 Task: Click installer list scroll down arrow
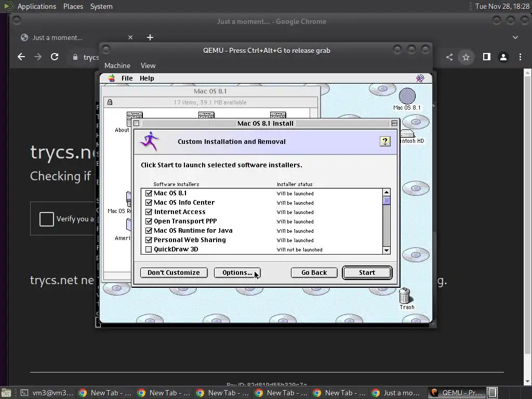tap(386, 250)
